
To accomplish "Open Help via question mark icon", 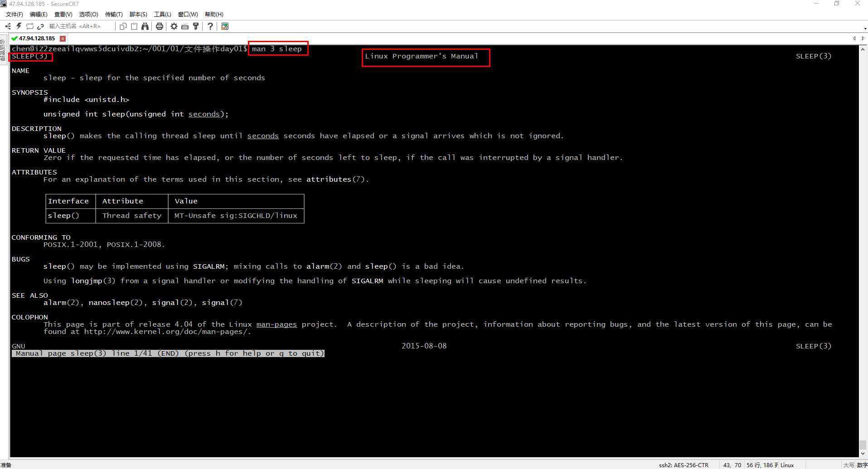I will coord(210,26).
